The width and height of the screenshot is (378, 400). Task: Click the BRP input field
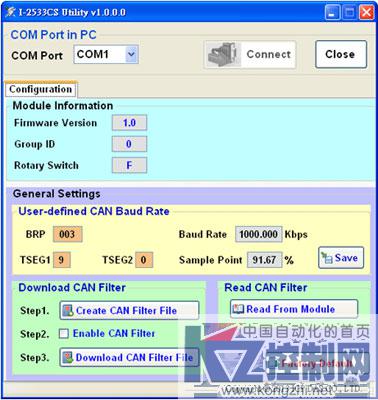[x=67, y=234]
